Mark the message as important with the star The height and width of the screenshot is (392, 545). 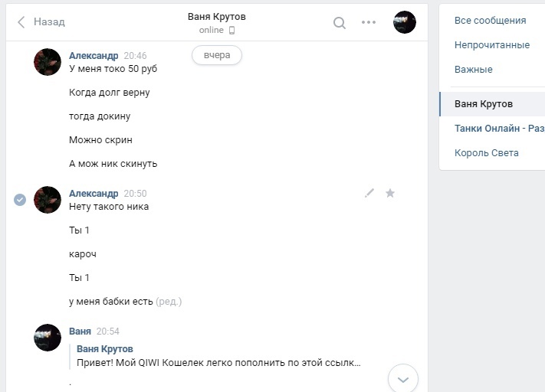coord(390,194)
